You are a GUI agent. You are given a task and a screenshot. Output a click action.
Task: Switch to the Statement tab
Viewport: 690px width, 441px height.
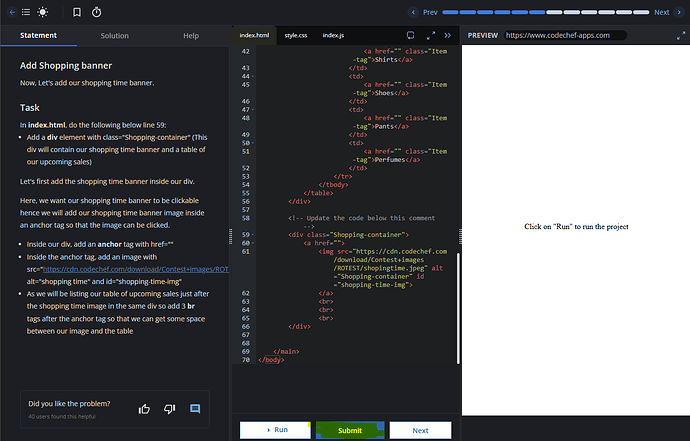pos(38,36)
